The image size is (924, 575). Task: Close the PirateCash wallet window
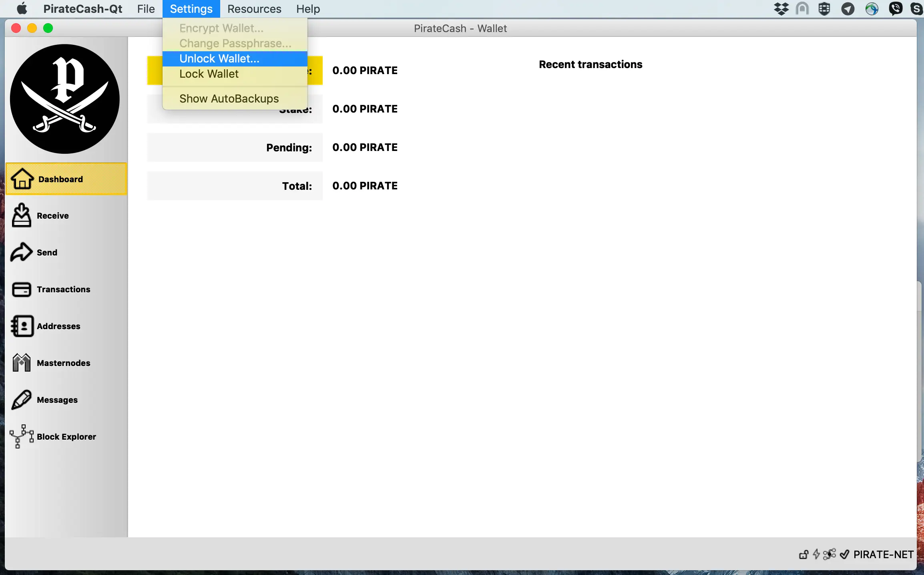point(16,28)
